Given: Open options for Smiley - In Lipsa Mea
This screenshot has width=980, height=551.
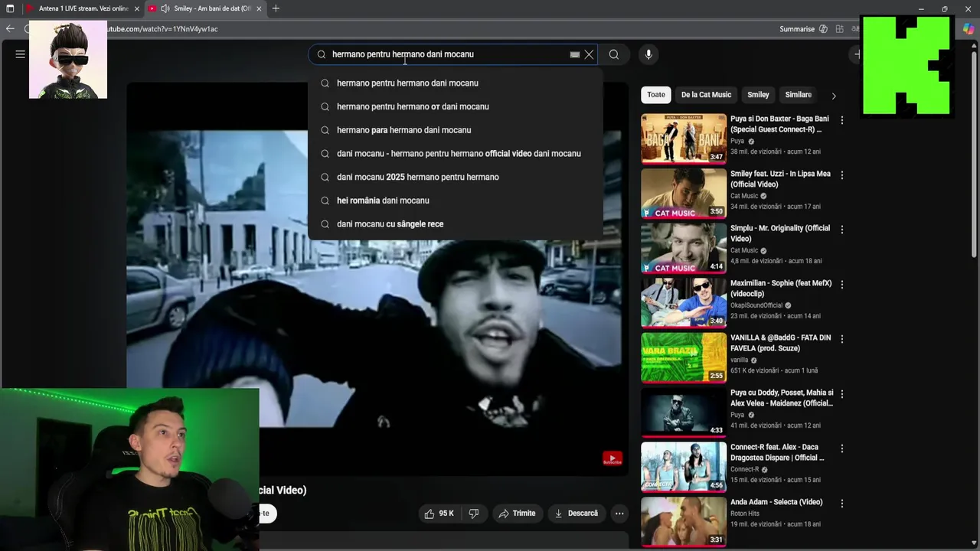Looking at the screenshot, I should point(842,175).
